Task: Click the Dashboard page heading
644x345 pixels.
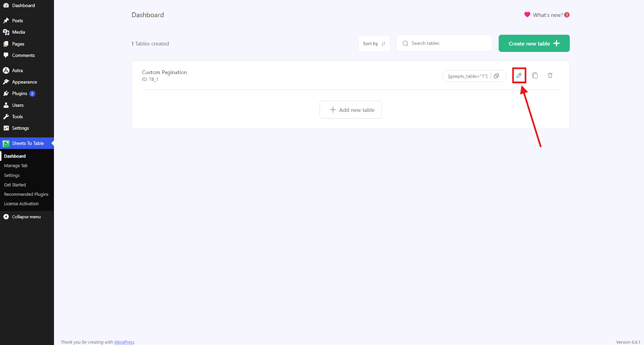Action: (x=148, y=15)
